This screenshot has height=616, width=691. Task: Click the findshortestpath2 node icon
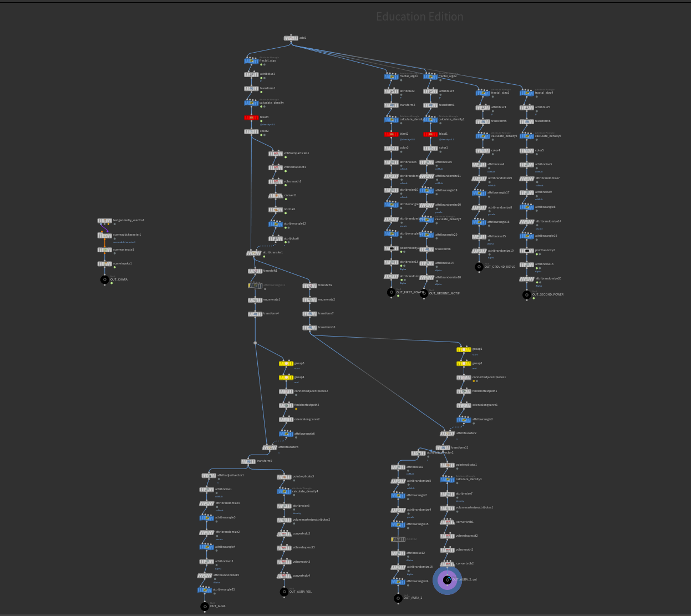pos(286,405)
